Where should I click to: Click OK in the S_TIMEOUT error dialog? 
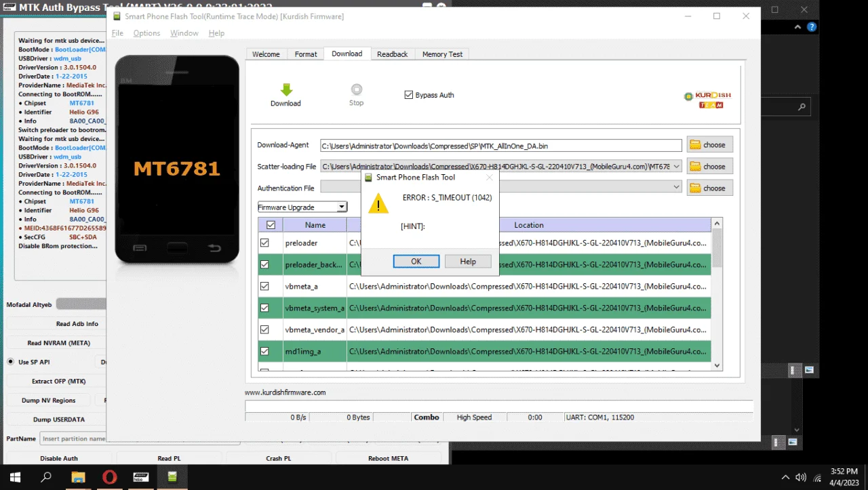416,261
